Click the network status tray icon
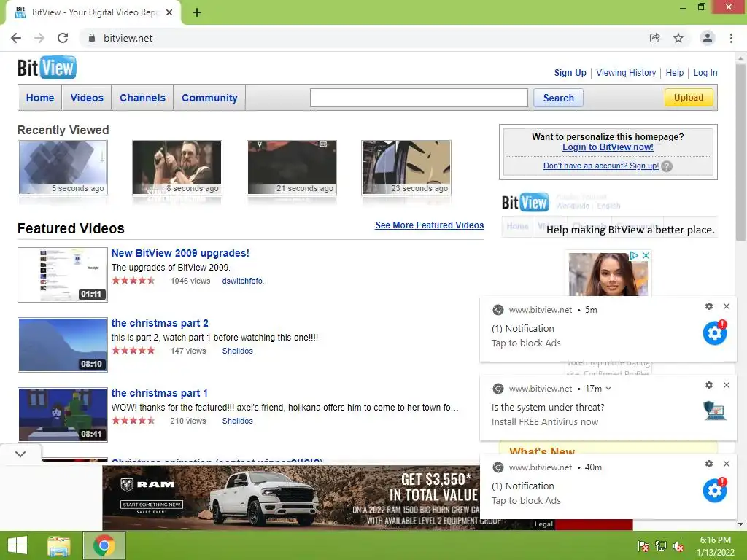Viewport: 747px width, 560px height. (661, 546)
